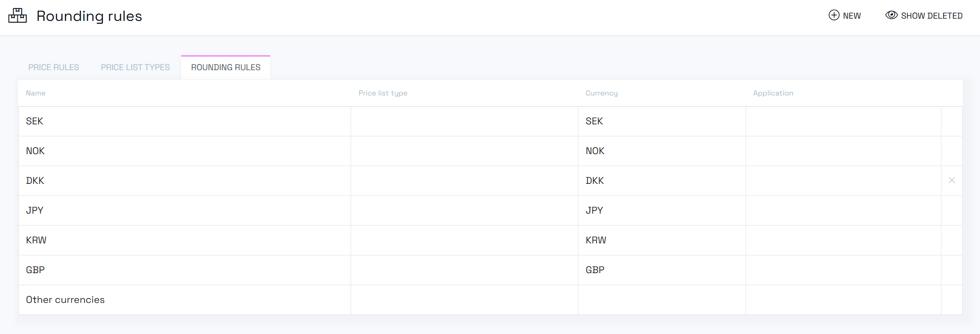Image resolution: width=980 pixels, height=334 pixels.
Task: Click the Rounding rules page icon
Action: click(18, 16)
